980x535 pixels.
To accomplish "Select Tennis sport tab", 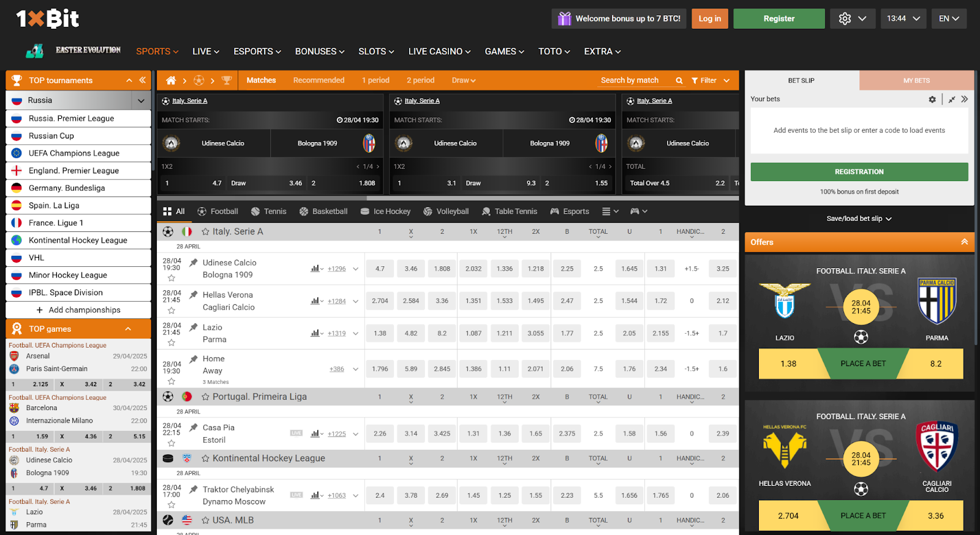I will click(269, 211).
